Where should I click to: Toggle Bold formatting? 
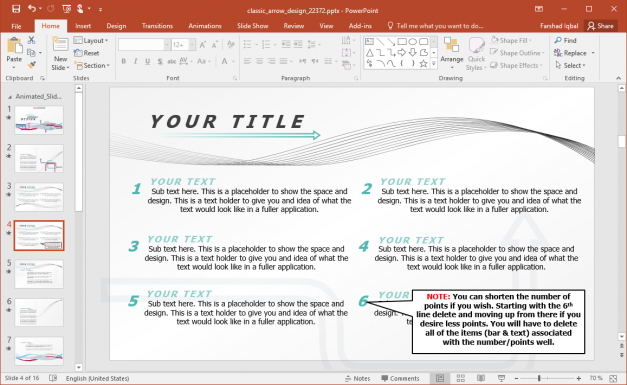[124, 61]
